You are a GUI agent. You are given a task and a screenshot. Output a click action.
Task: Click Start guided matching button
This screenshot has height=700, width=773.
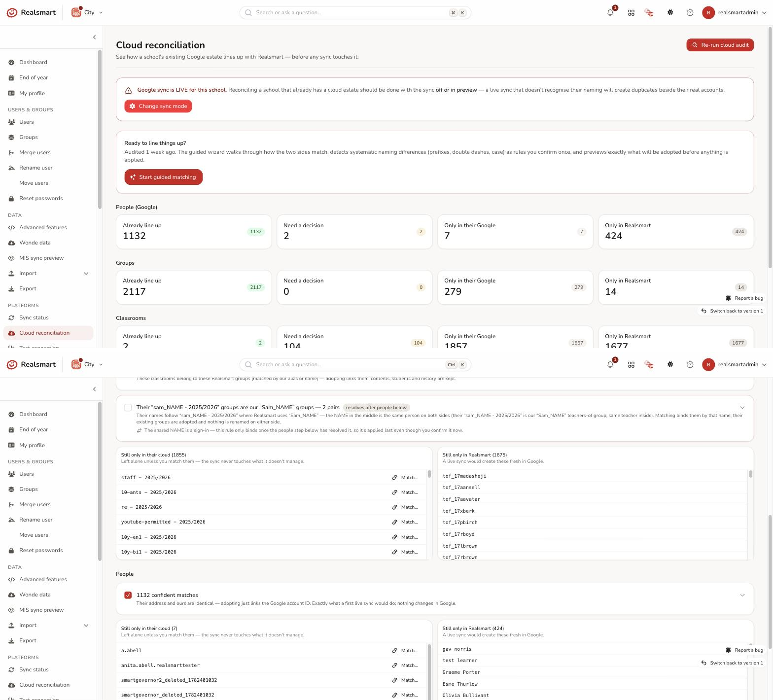(163, 177)
